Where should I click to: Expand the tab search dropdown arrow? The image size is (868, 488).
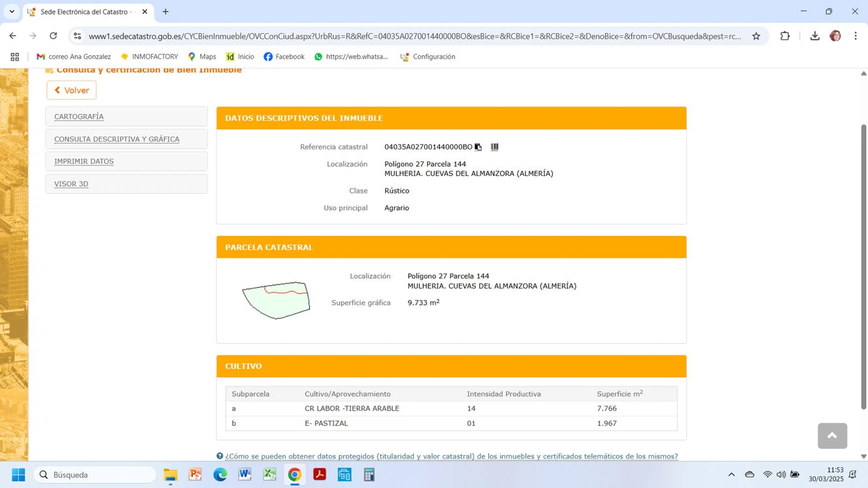tap(12, 12)
